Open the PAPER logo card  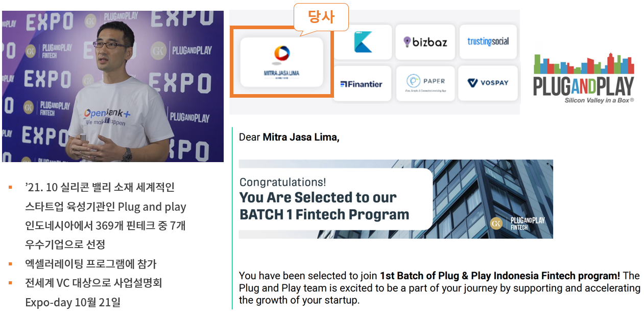(x=425, y=83)
